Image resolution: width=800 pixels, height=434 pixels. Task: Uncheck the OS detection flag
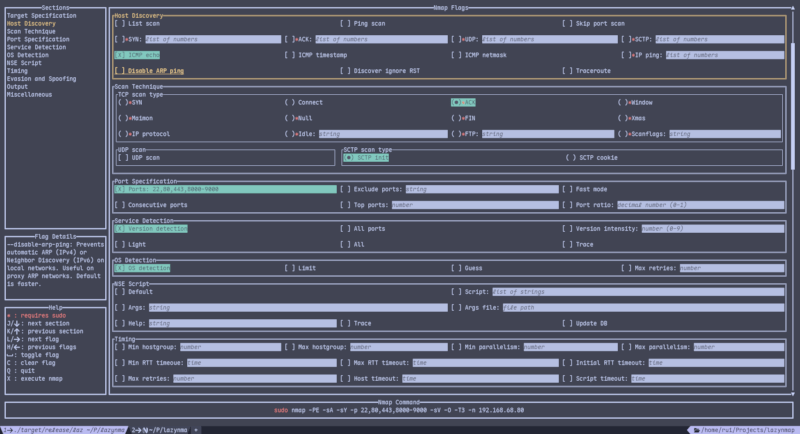click(x=142, y=268)
